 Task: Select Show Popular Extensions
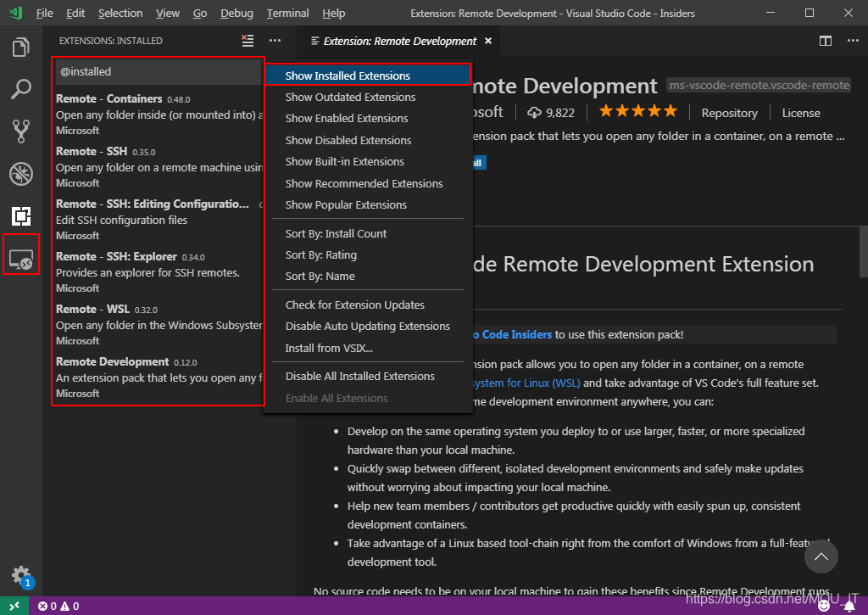pyautogui.click(x=368, y=205)
